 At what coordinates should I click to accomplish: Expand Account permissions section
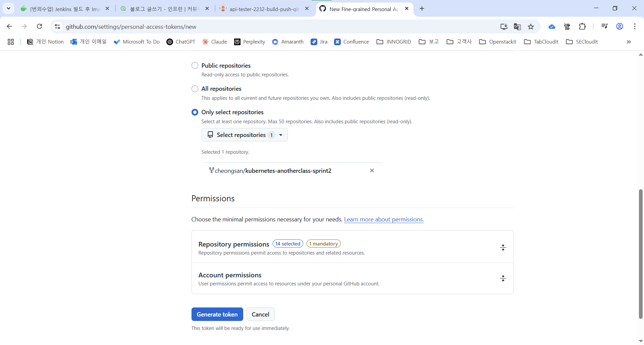point(503,278)
